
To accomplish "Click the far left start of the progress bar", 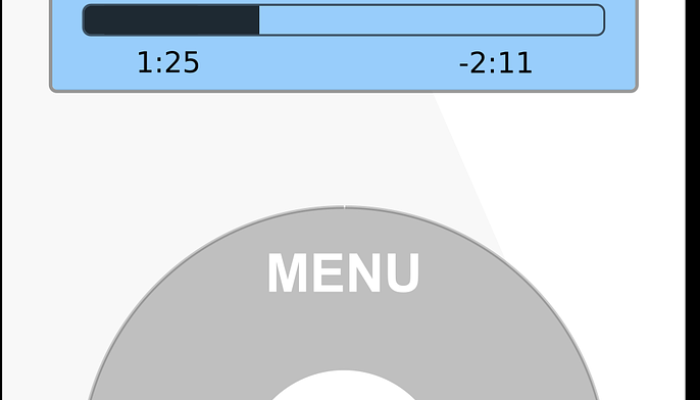I will click(89, 20).
